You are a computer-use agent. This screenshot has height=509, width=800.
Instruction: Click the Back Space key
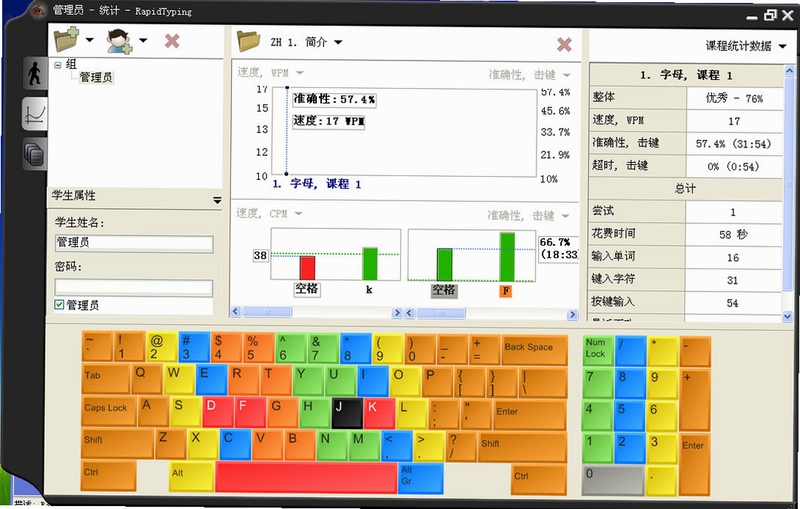tap(535, 350)
